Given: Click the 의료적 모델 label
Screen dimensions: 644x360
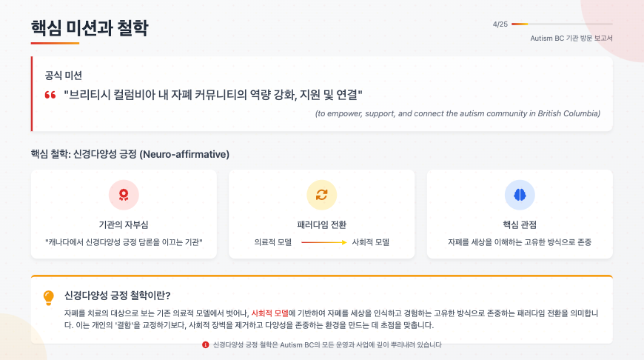Looking at the screenshot, I should [x=272, y=242].
